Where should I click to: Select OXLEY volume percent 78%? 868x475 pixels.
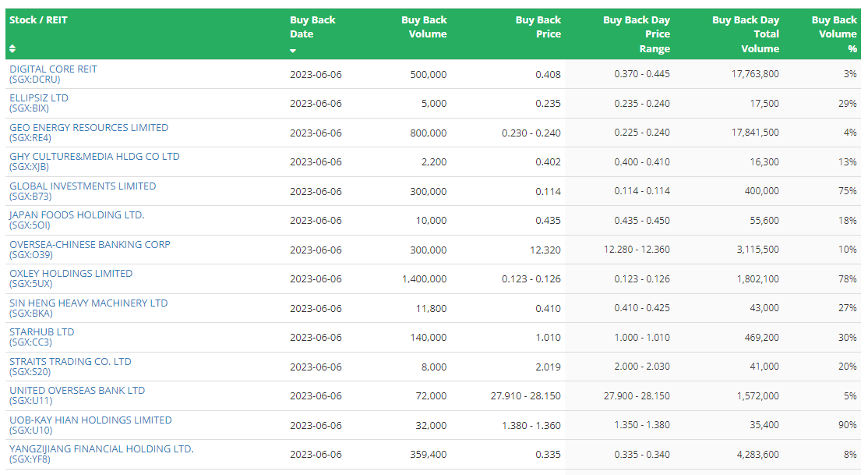coord(847,278)
